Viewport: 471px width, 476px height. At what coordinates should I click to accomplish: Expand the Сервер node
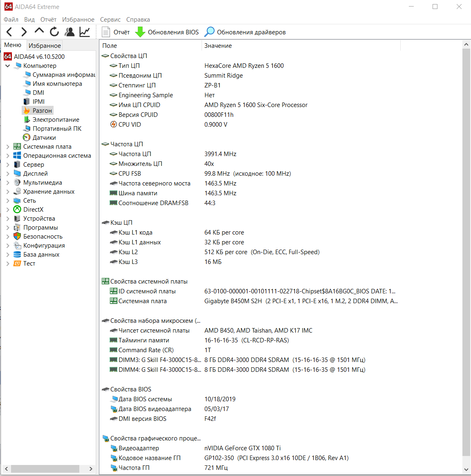(x=8, y=165)
